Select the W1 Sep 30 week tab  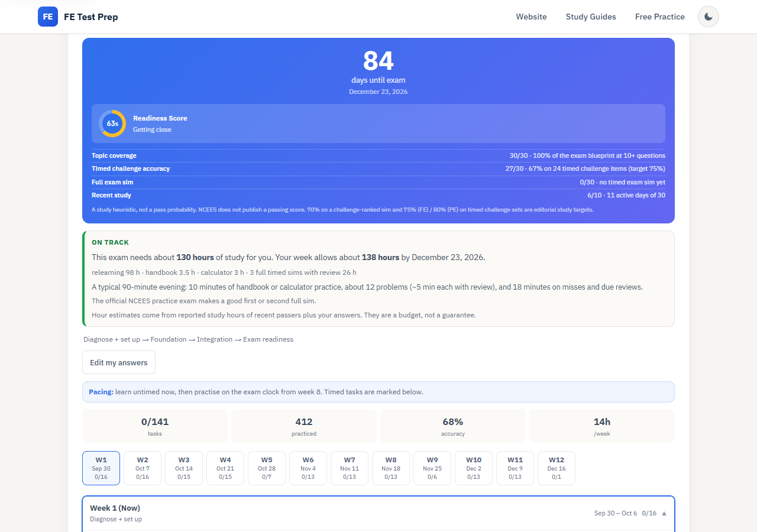coord(101,468)
